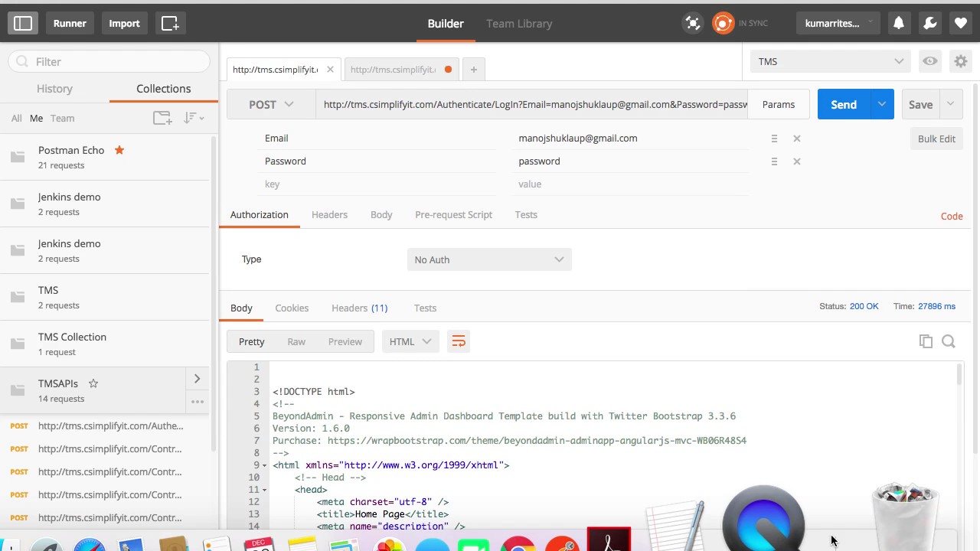Open the interceptor/proxy satellite icon

point(693,24)
